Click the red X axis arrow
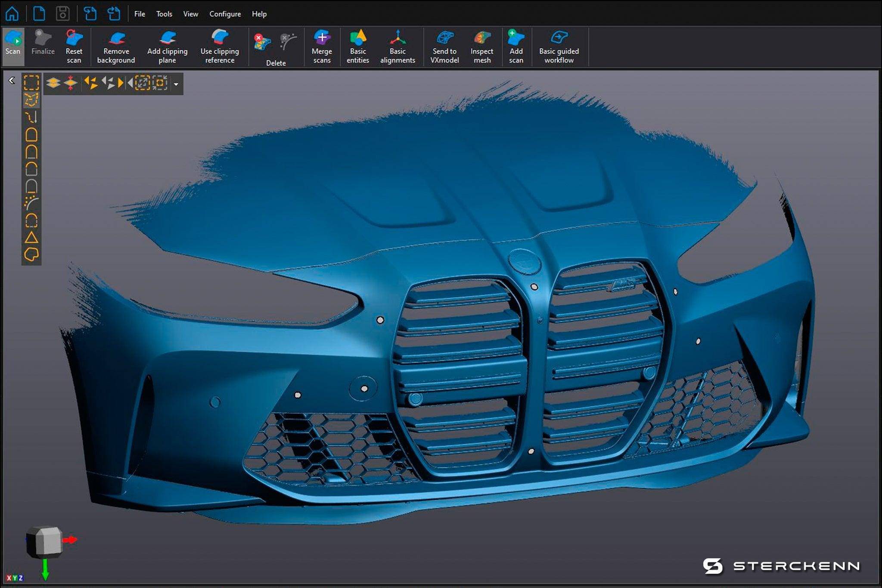882x588 pixels. 70,540
